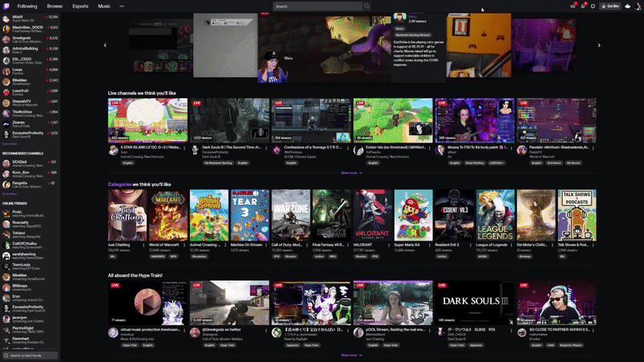Click Mizkif channel avatar in sidebar
The image size is (644, 362).
pyautogui.click(x=6, y=19)
